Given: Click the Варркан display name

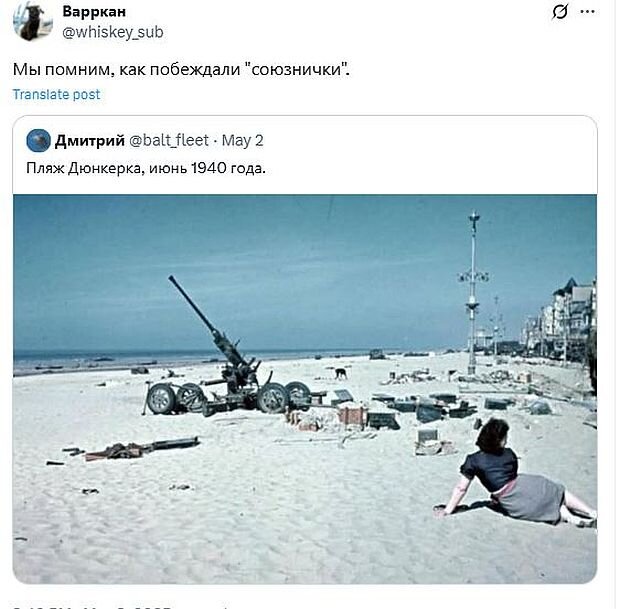Looking at the screenshot, I should (x=94, y=11).
